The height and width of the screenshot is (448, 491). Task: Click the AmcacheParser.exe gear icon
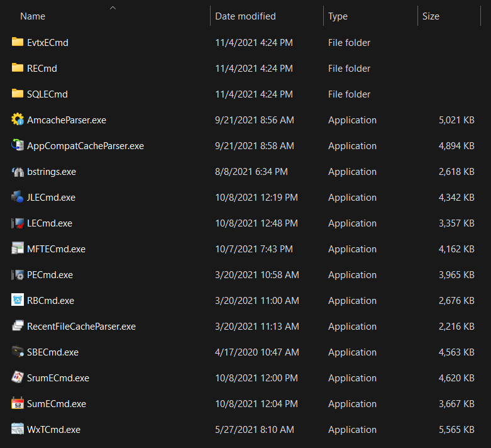click(18, 120)
